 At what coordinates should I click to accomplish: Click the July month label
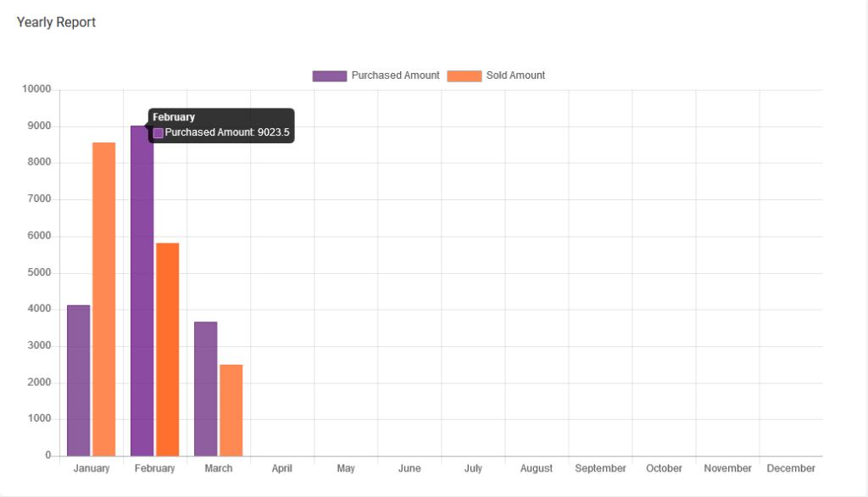coord(473,467)
